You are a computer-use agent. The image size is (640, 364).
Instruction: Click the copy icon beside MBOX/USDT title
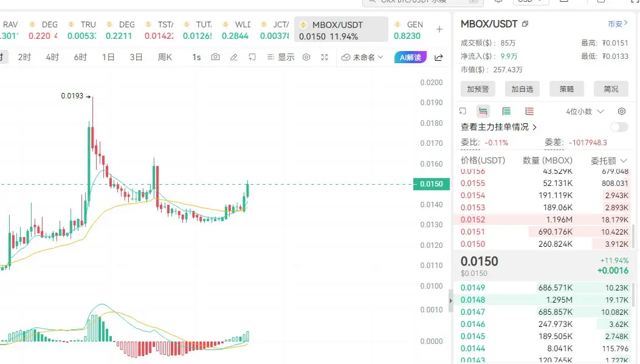pos(525,24)
